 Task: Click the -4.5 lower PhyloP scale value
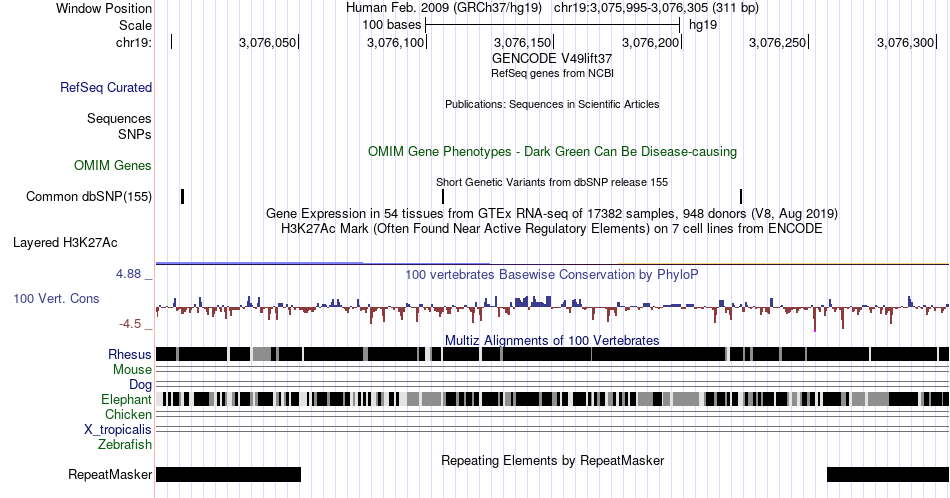[130, 324]
